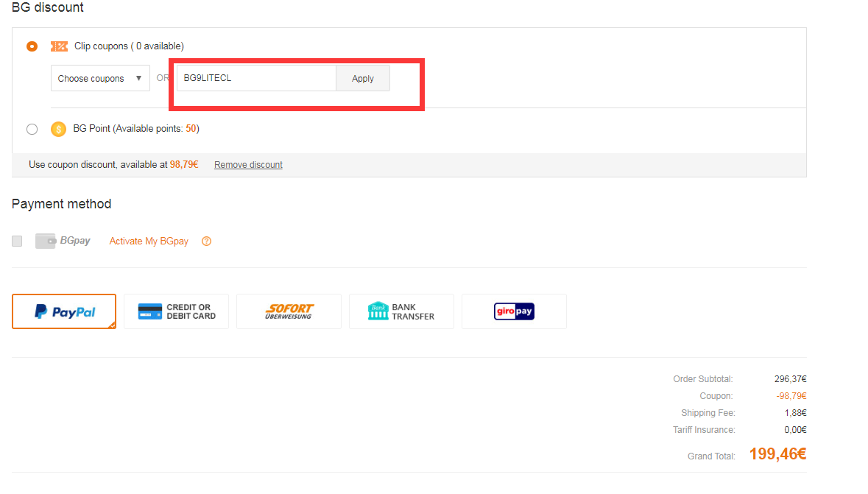Pick the Sofort Überweisung payment option
This screenshot has width=868, height=494.
(289, 311)
